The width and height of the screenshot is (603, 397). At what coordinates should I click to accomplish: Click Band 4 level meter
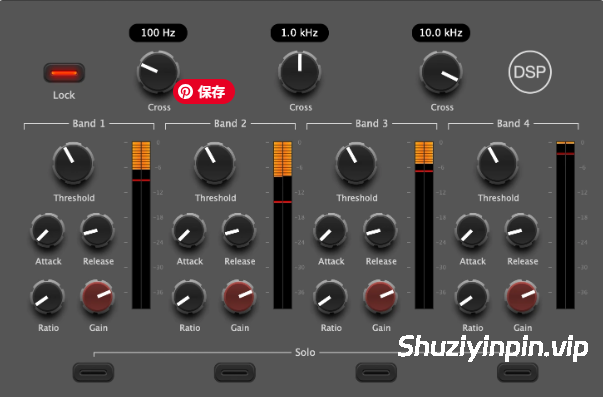pyautogui.click(x=565, y=225)
